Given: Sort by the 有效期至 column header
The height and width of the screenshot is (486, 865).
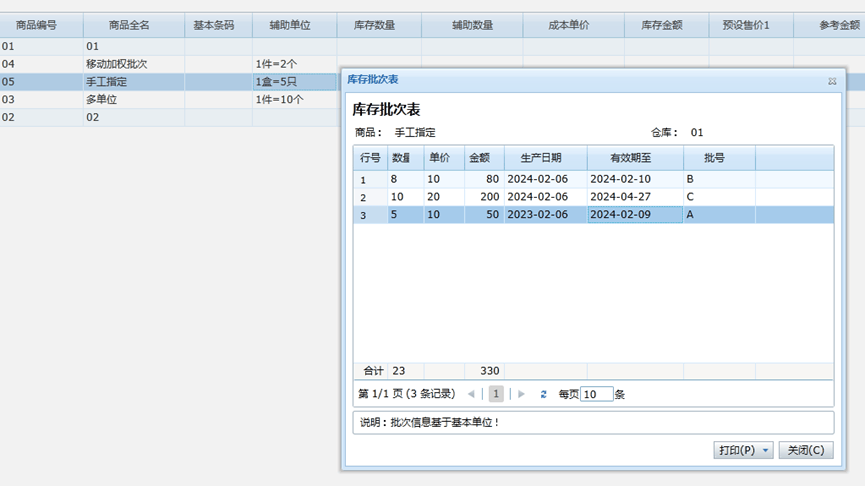Looking at the screenshot, I should (x=634, y=158).
